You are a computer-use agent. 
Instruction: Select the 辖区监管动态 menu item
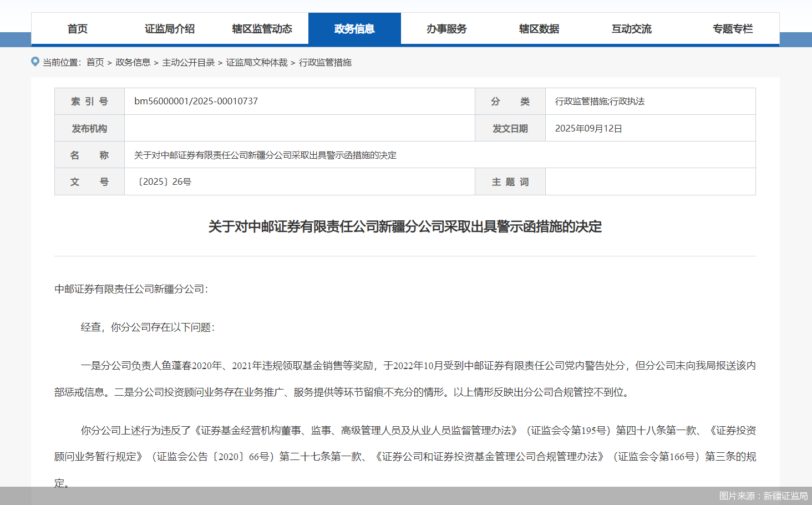pos(262,29)
